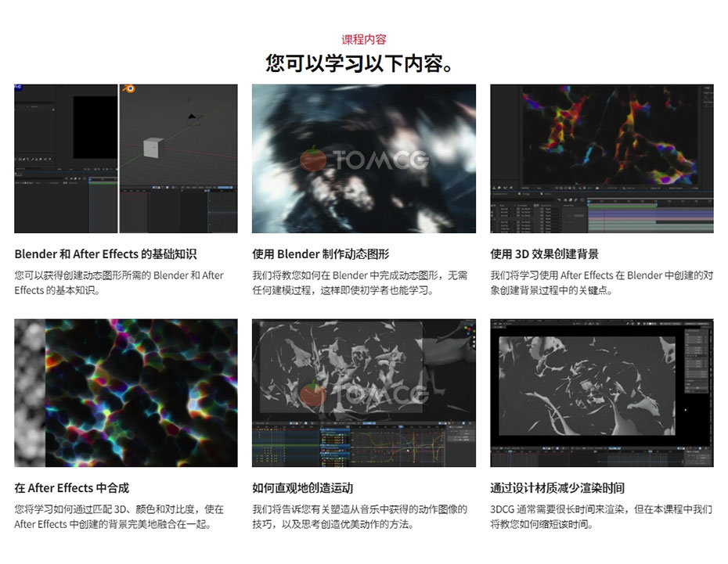Screen dimensions: 728x564
Task: Click the description starting '我们将教您如何在 Blender 中完成'
Action: (360, 283)
